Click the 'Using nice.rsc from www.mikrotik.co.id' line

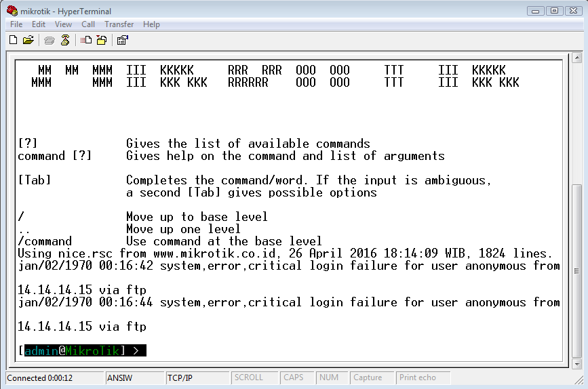[285, 253]
